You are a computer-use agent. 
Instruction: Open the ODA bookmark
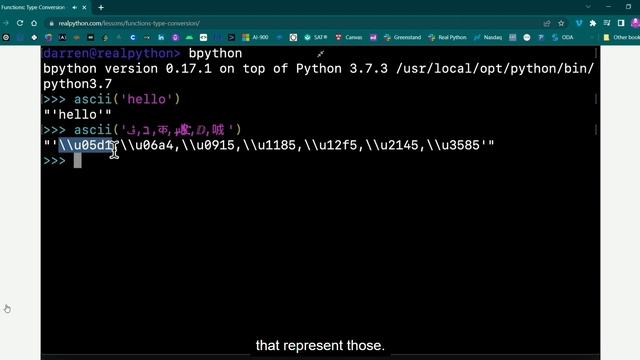pos(562,37)
